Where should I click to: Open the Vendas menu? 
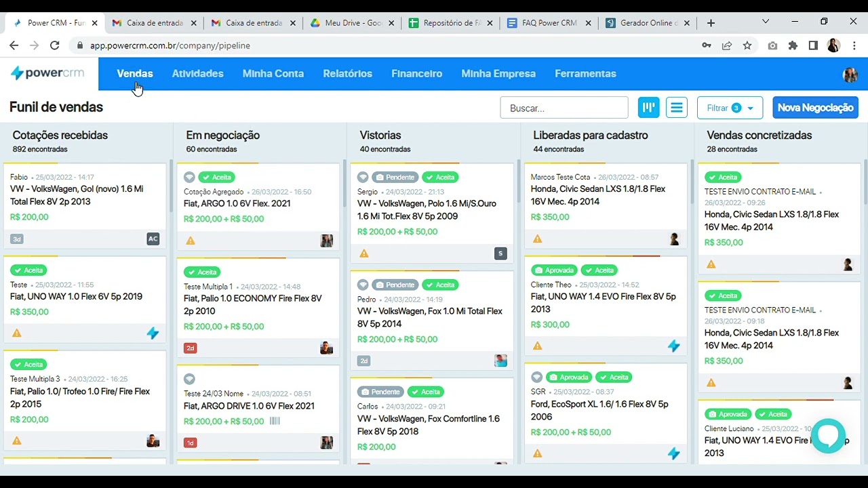click(x=135, y=73)
